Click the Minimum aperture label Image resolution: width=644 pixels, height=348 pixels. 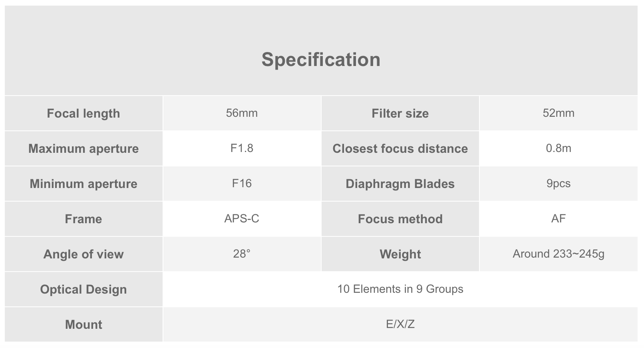click(83, 184)
